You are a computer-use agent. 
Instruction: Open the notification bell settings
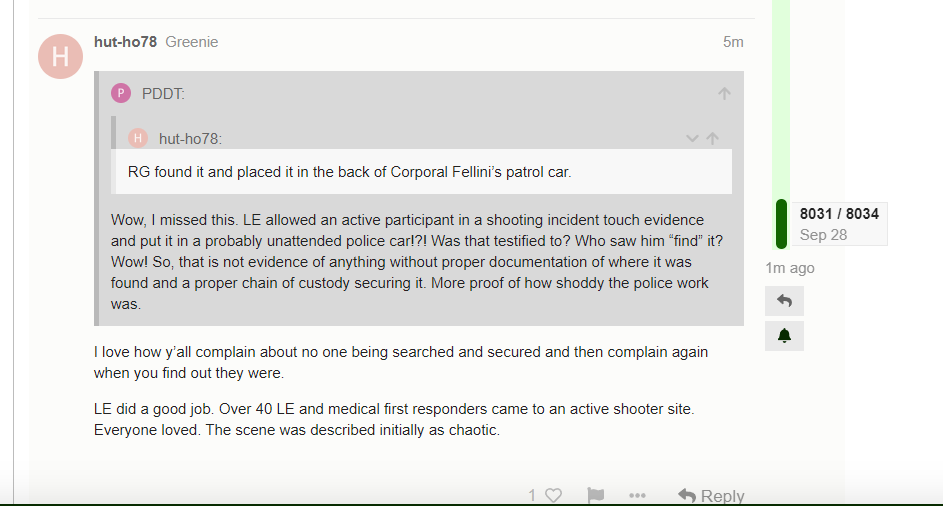pyautogui.click(x=784, y=336)
